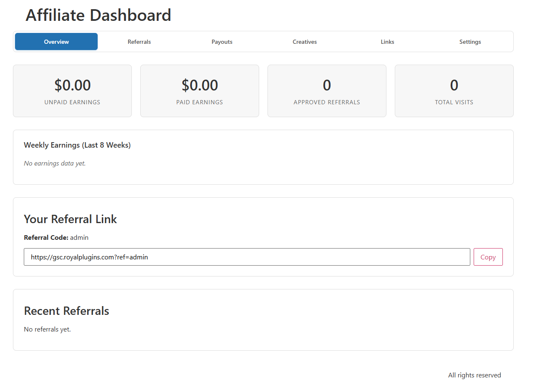540x392 pixels.
Task: Click the Affiliate Dashboard page title
Action: pyautogui.click(x=98, y=15)
